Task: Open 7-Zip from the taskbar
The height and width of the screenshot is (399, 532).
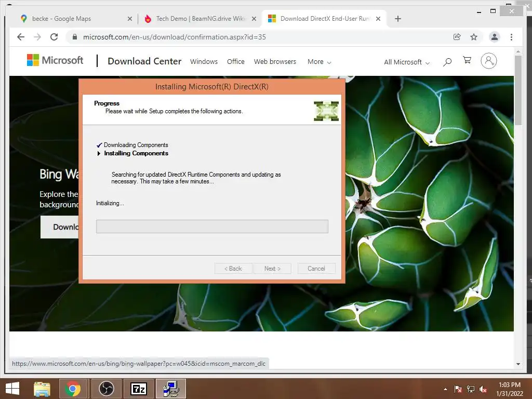Action: pyautogui.click(x=138, y=389)
